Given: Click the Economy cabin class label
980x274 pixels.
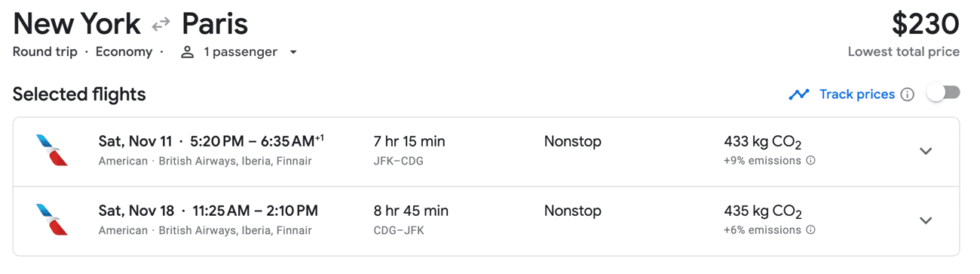Looking at the screenshot, I should pyautogui.click(x=124, y=52).
